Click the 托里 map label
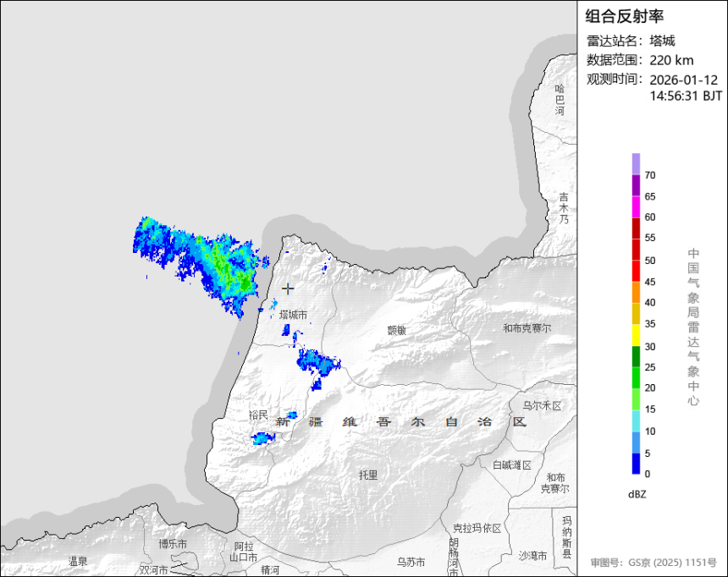The image size is (728, 577). [x=368, y=475]
